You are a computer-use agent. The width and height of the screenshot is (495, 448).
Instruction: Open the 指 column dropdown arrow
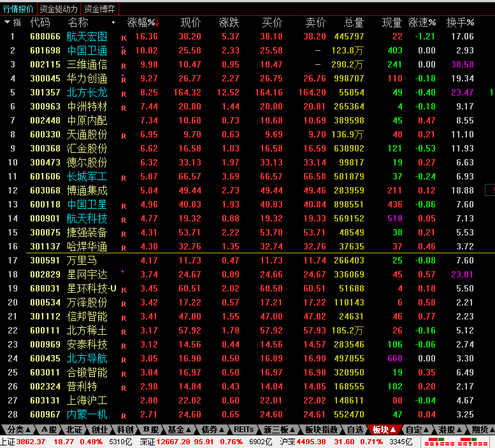click(x=7, y=22)
